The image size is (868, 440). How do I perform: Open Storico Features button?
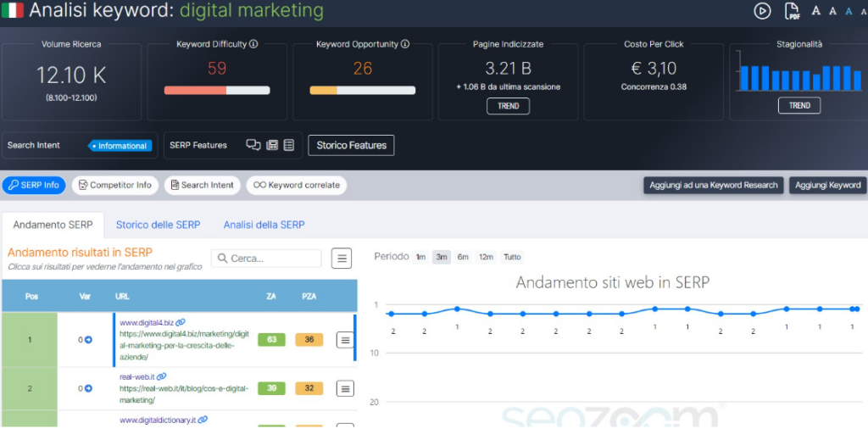352,145
